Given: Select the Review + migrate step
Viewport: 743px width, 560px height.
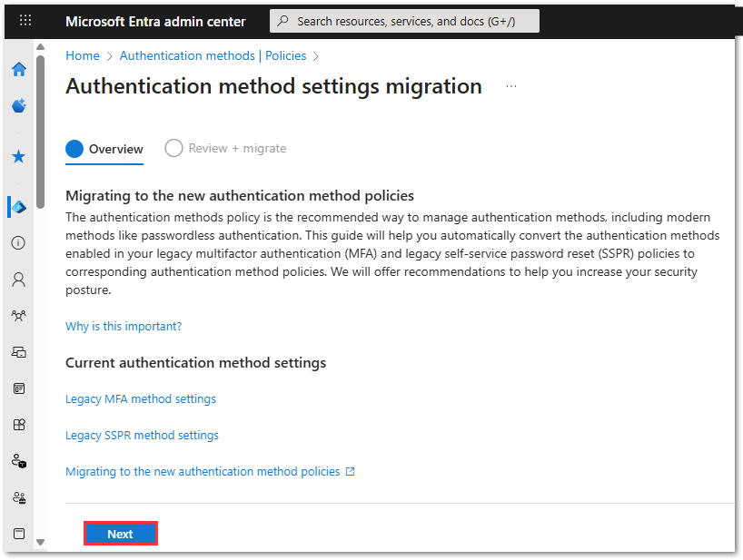Looking at the screenshot, I should point(226,149).
